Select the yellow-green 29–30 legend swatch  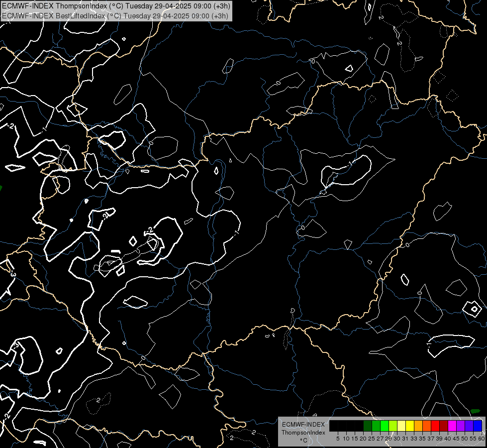click(x=393, y=426)
